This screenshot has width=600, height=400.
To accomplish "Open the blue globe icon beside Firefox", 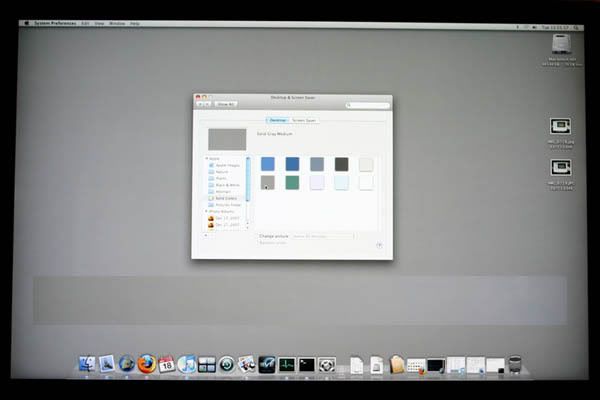I will coord(127,364).
